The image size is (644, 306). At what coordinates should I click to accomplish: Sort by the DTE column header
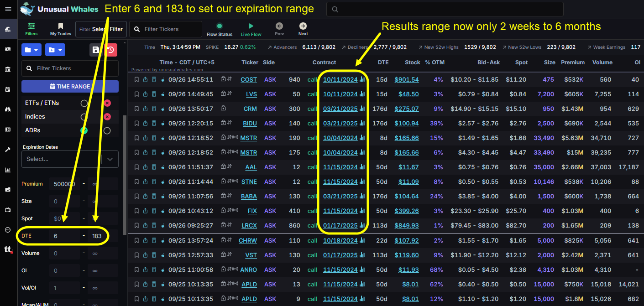tap(383, 62)
